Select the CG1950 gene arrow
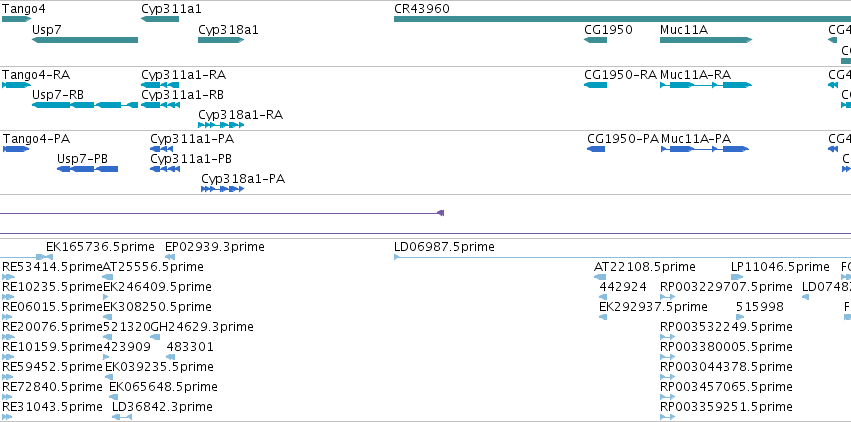851x422 pixels. (x=595, y=40)
